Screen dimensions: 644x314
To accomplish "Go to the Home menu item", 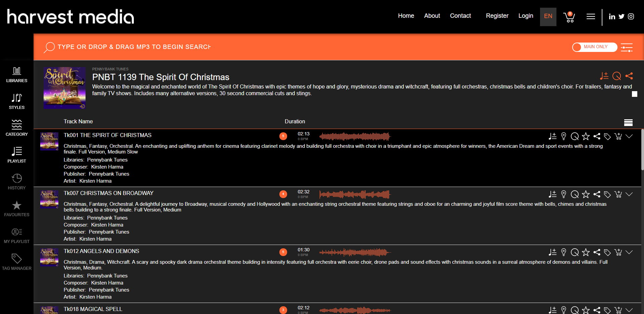I will point(406,16).
